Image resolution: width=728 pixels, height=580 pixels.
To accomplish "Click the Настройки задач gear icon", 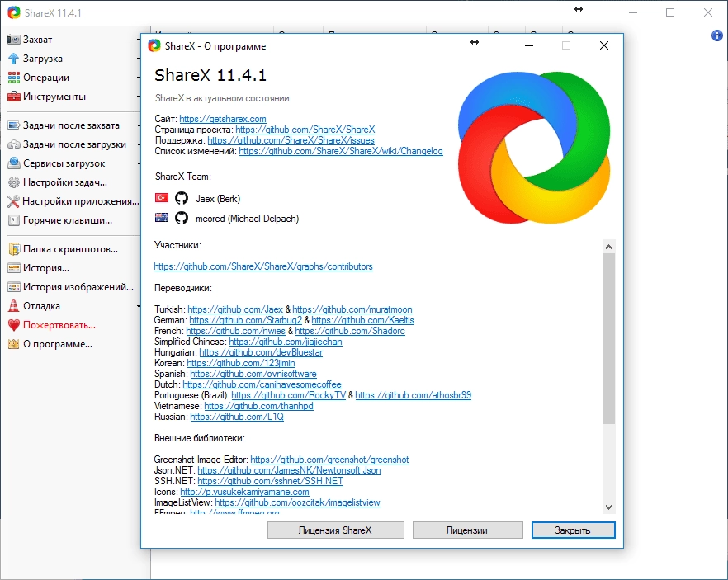I will 14,182.
